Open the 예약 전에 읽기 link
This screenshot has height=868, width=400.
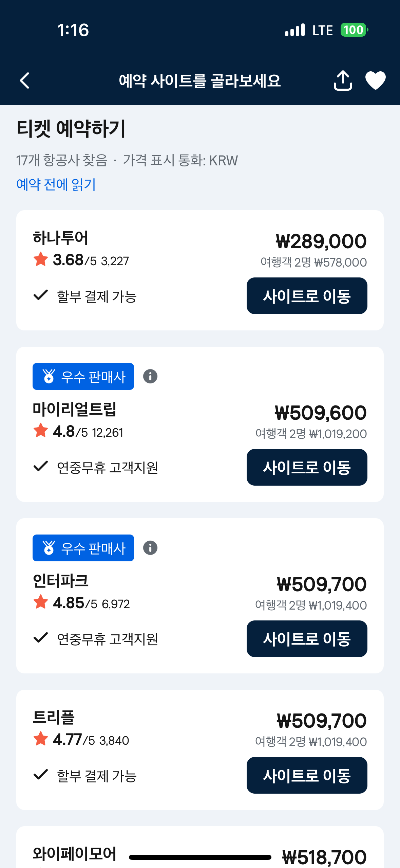pyautogui.click(x=56, y=185)
